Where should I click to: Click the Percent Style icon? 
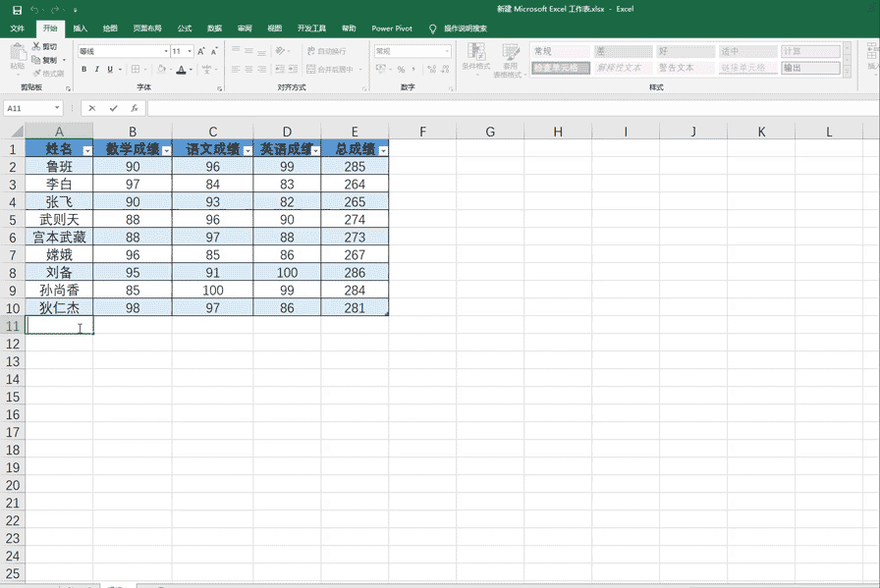pos(401,69)
